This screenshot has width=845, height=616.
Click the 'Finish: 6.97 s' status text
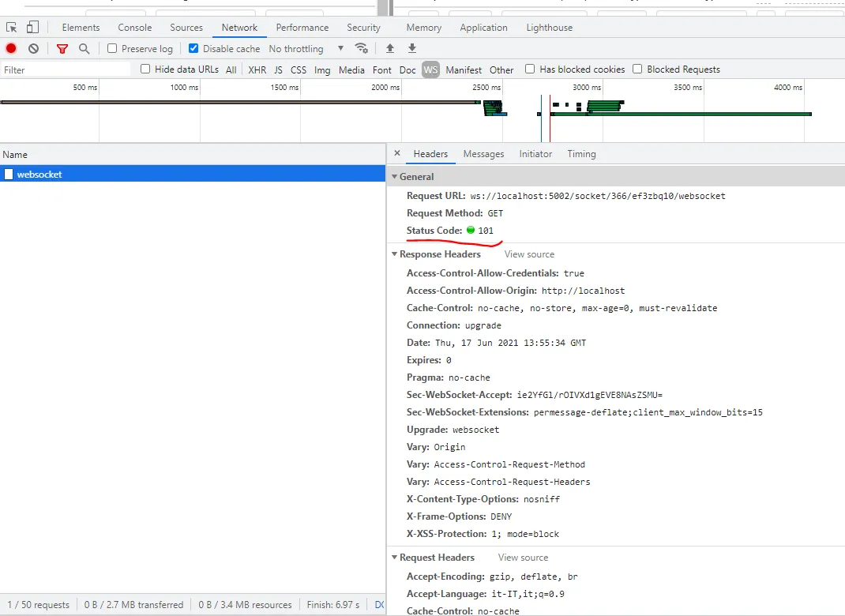tap(333, 605)
